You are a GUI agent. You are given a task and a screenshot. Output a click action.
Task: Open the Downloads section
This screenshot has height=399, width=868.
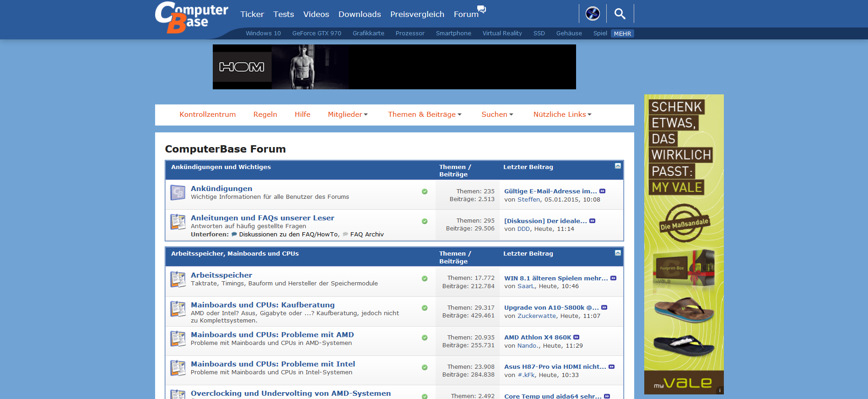(x=360, y=14)
